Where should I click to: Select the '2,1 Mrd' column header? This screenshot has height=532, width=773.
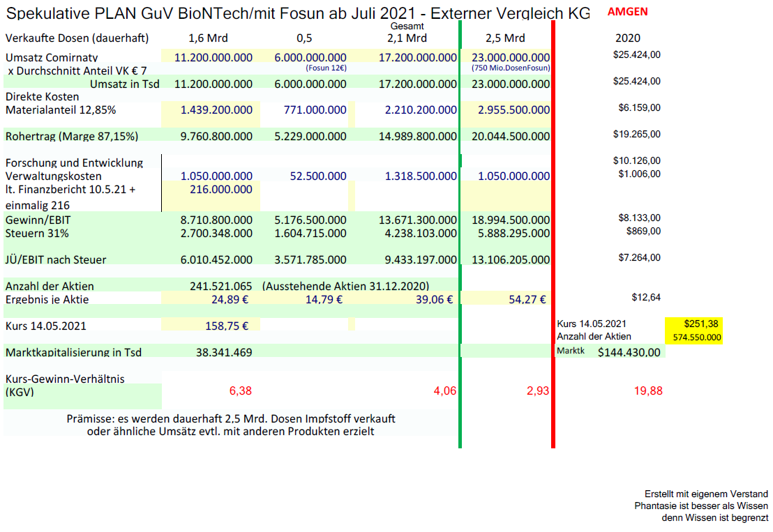pyautogui.click(x=407, y=38)
